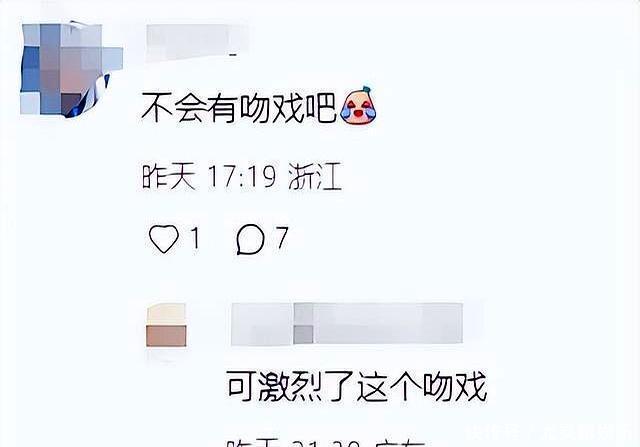
Task: Click the comment text 不会有吻戏吧
Action: (239, 108)
